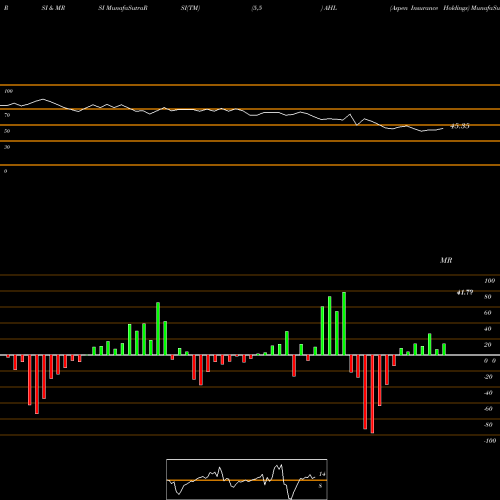
Task: Click the -20 label on MR right axis
Action: pos(488,377)
